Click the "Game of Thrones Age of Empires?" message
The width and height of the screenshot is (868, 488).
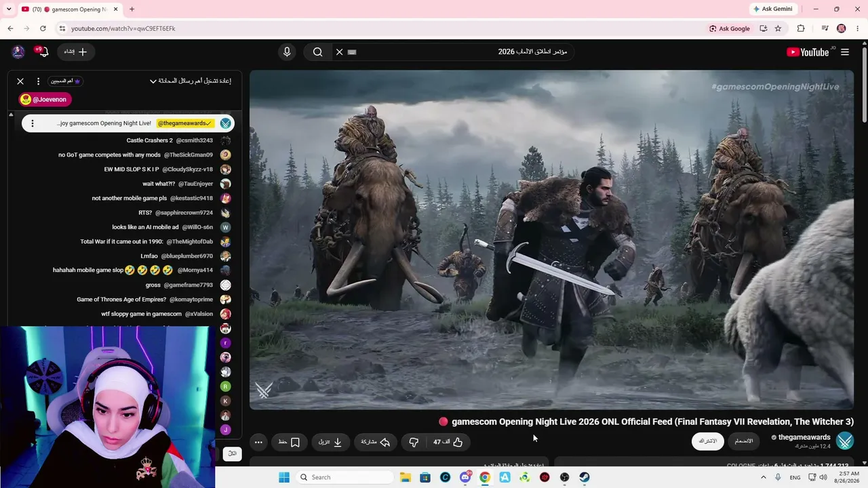pos(121,300)
